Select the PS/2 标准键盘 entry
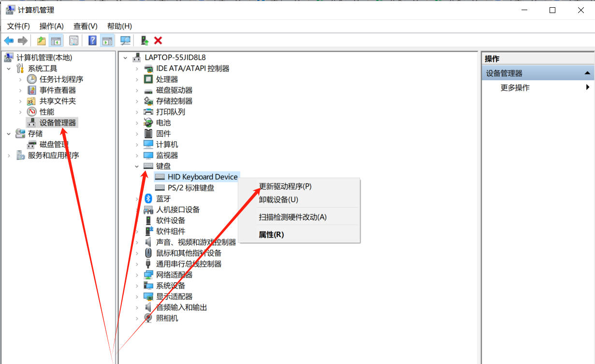Image resolution: width=595 pixels, height=364 pixels. [x=191, y=188]
